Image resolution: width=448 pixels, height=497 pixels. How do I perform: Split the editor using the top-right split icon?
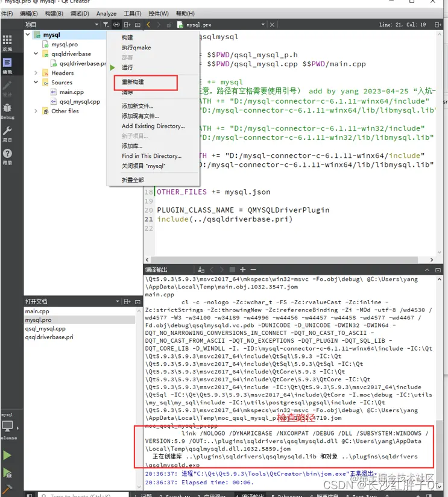click(438, 25)
